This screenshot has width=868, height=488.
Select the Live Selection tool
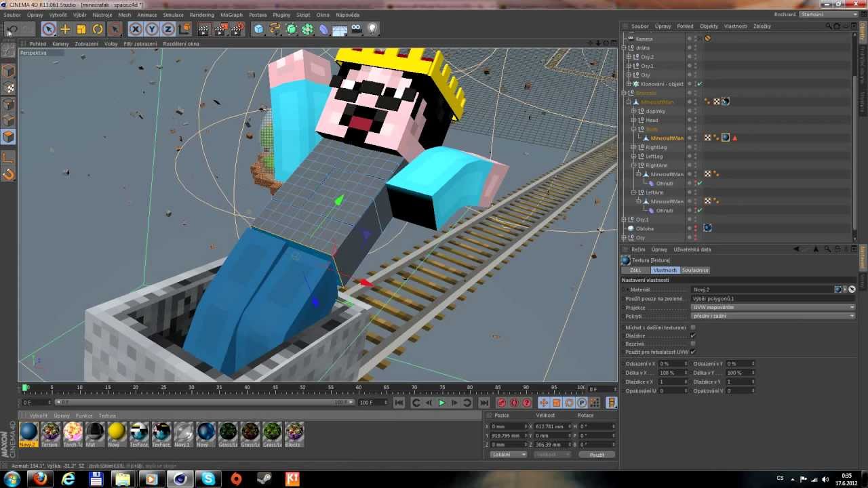coord(48,29)
